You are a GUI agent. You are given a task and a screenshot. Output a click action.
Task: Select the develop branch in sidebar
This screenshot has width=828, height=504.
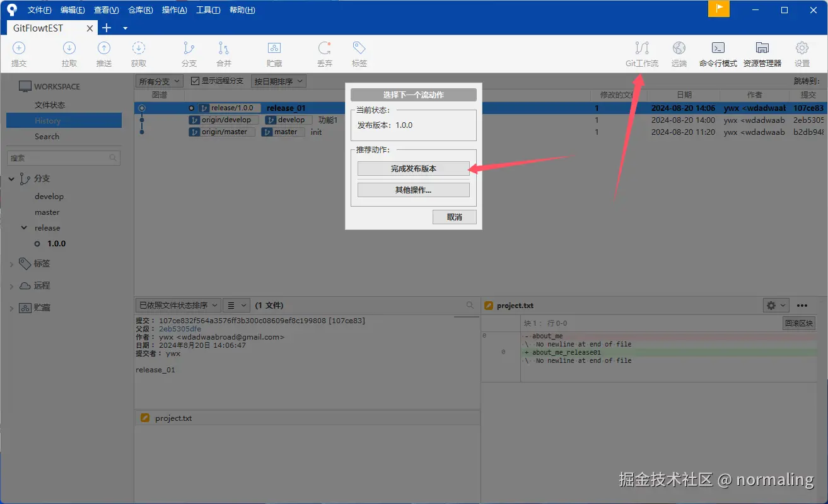pos(49,197)
